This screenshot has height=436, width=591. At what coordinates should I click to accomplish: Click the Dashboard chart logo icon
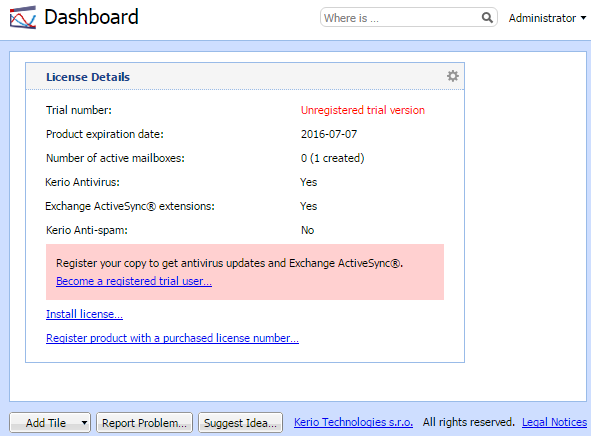click(x=23, y=17)
